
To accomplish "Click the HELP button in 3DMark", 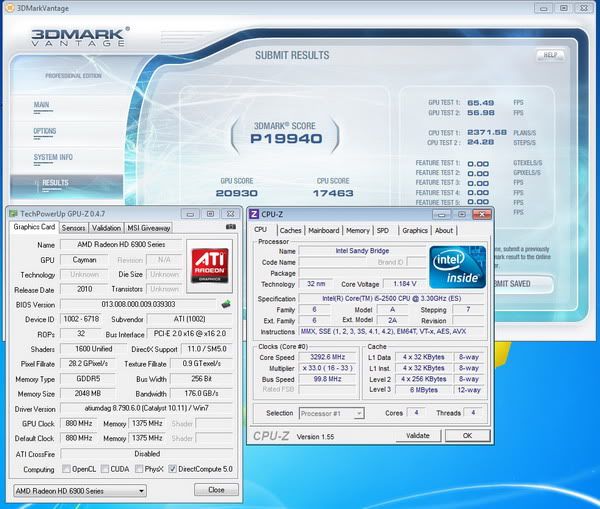I will pos(550,55).
